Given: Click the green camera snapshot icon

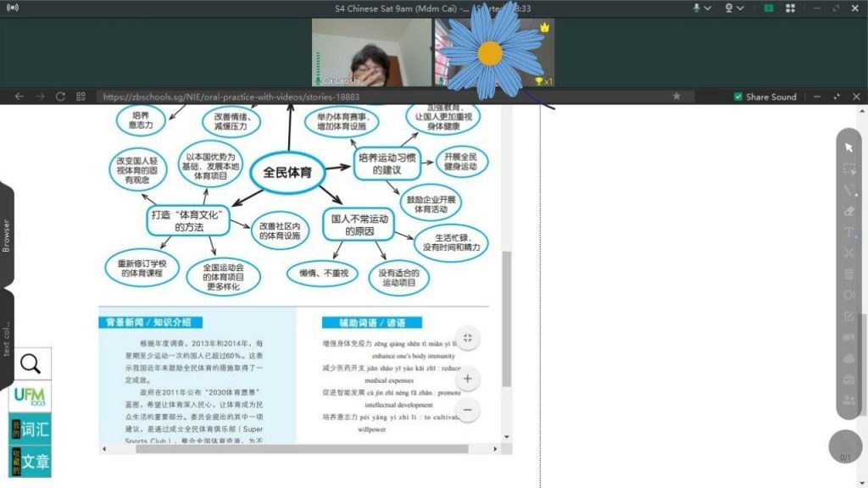Looking at the screenshot, I should tap(769, 8).
